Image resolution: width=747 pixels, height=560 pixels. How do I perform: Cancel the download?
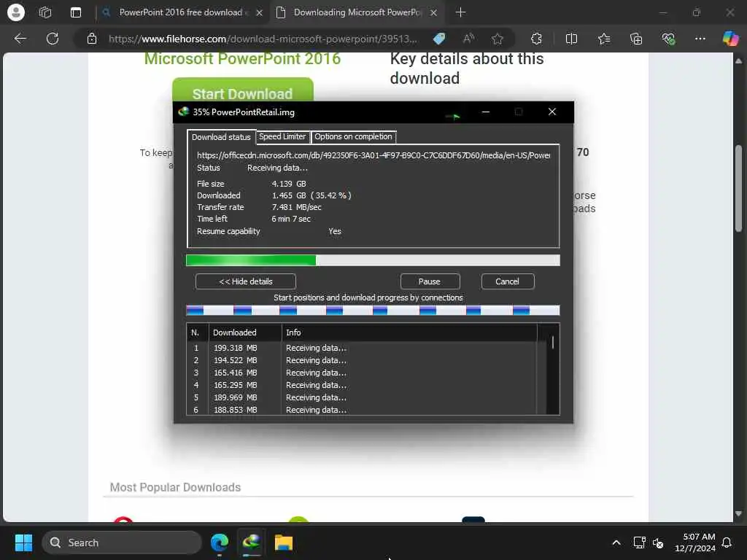tap(508, 281)
